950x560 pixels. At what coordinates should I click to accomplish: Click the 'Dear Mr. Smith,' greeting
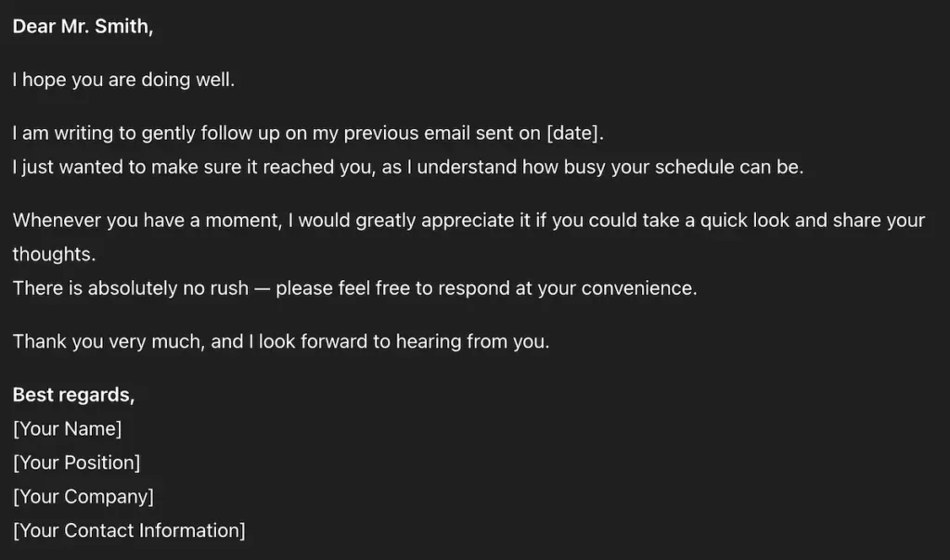point(83,27)
